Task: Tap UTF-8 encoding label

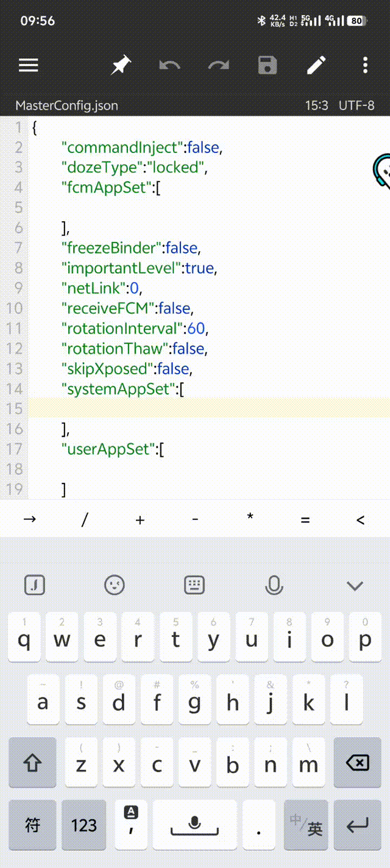Action: click(356, 105)
